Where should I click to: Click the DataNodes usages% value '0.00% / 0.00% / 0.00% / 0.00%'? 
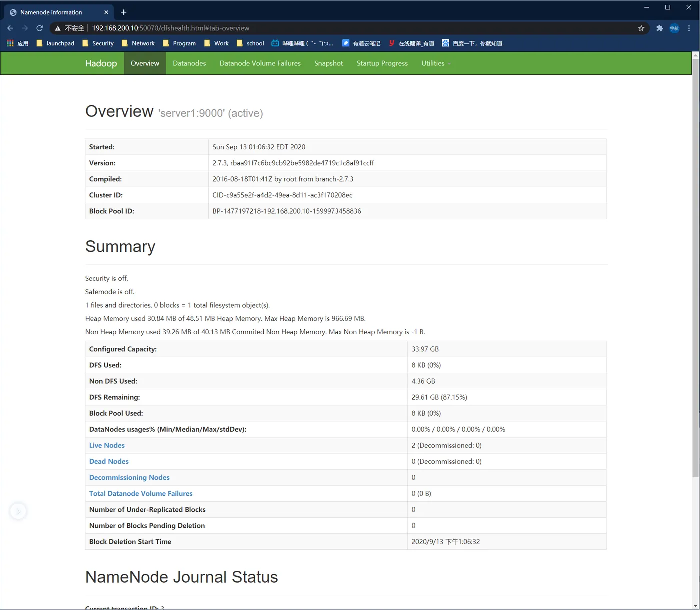(458, 429)
